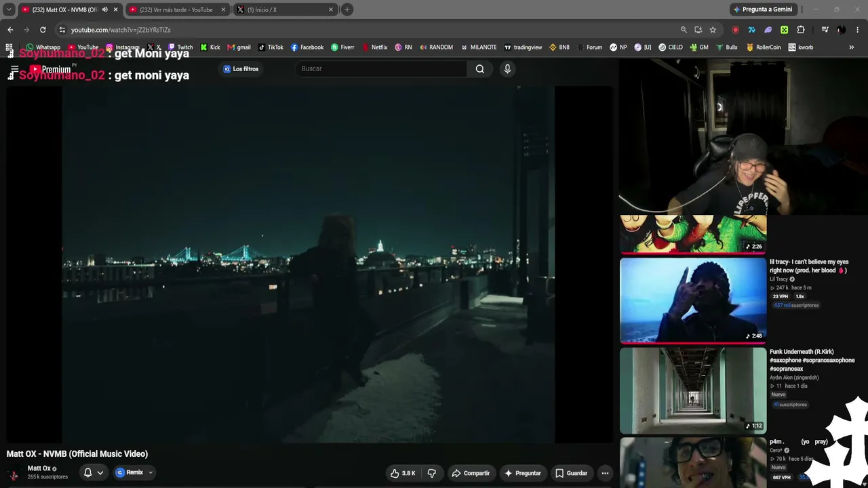The width and height of the screenshot is (868, 488).
Task: Switch to the Inicio / X tab
Action: pyautogui.click(x=285, y=9)
